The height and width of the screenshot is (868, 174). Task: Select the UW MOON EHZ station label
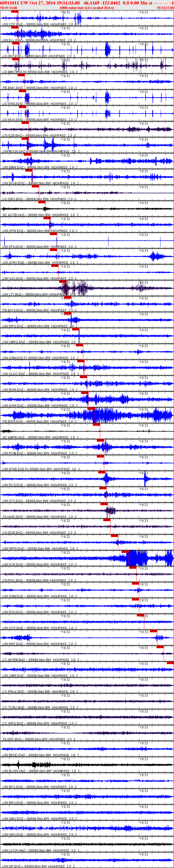41,152
